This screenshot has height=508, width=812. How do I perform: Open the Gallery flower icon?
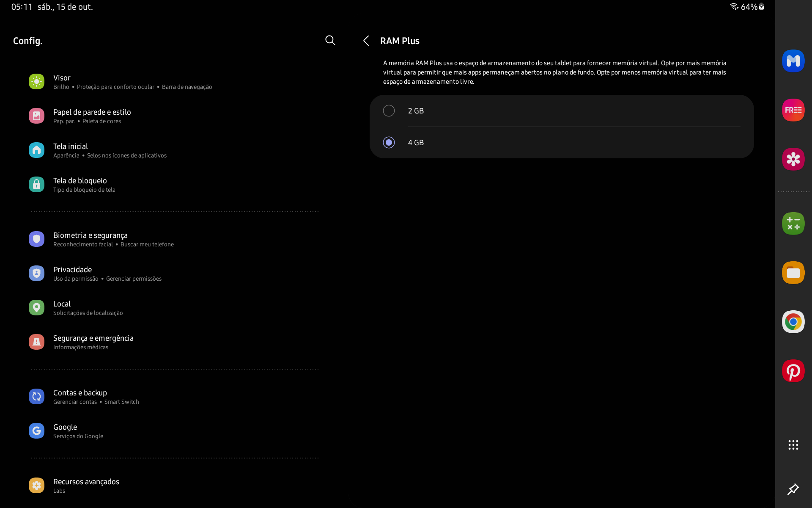[793, 159]
